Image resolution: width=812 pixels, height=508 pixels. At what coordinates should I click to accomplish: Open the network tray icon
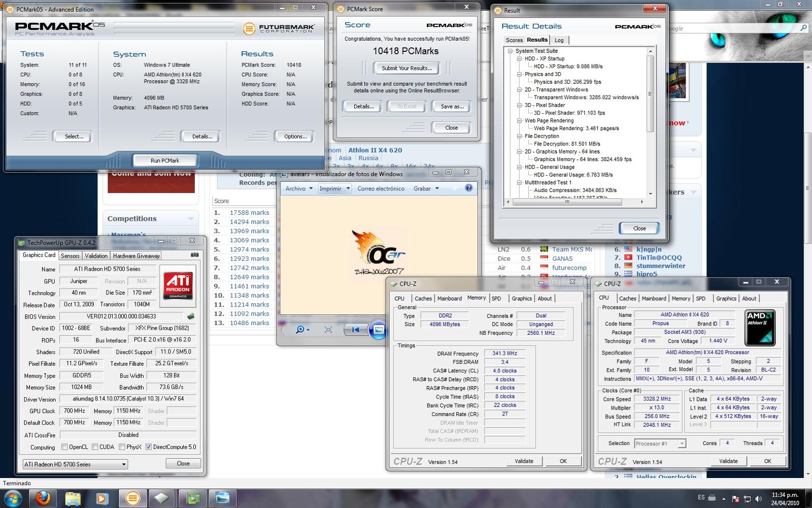(747, 498)
